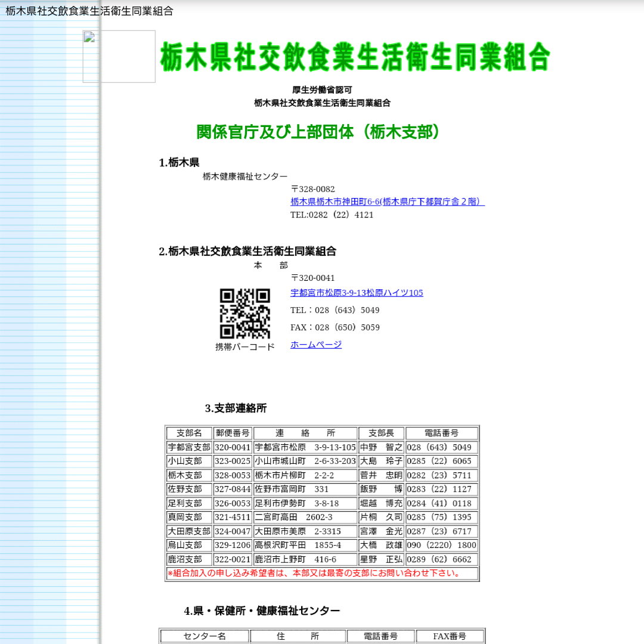Screen dimensions: 644x644
Task: Select the 宇都宮支部 cell in the table
Action: (x=189, y=447)
